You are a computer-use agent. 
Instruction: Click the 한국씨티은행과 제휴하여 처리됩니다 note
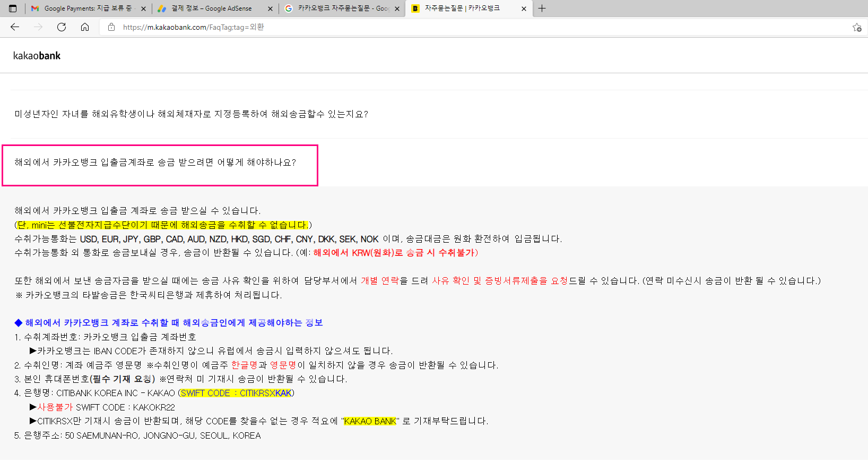click(148, 295)
